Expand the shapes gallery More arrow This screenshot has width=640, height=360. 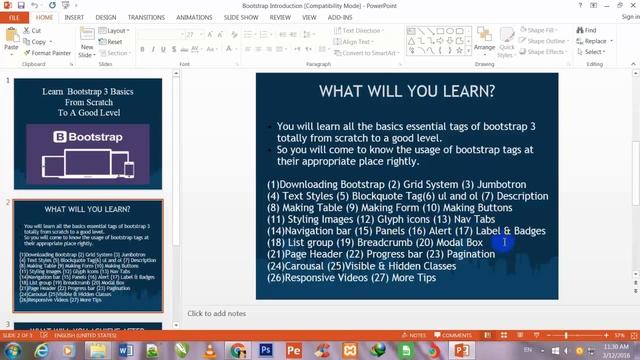click(468, 50)
